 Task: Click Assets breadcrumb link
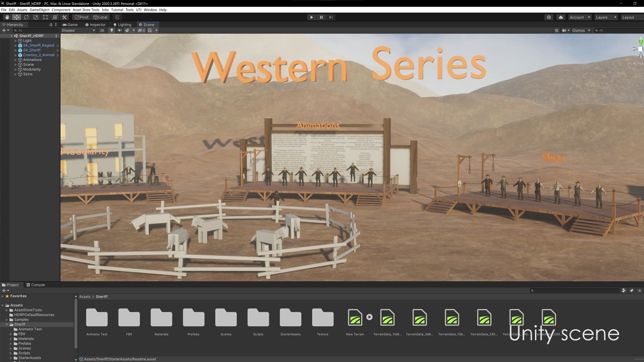[x=85, y=297]
